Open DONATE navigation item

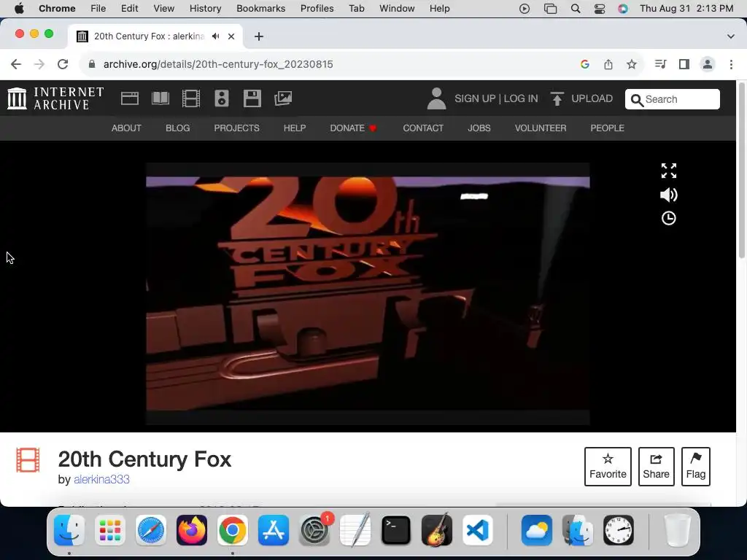(353, 128)
